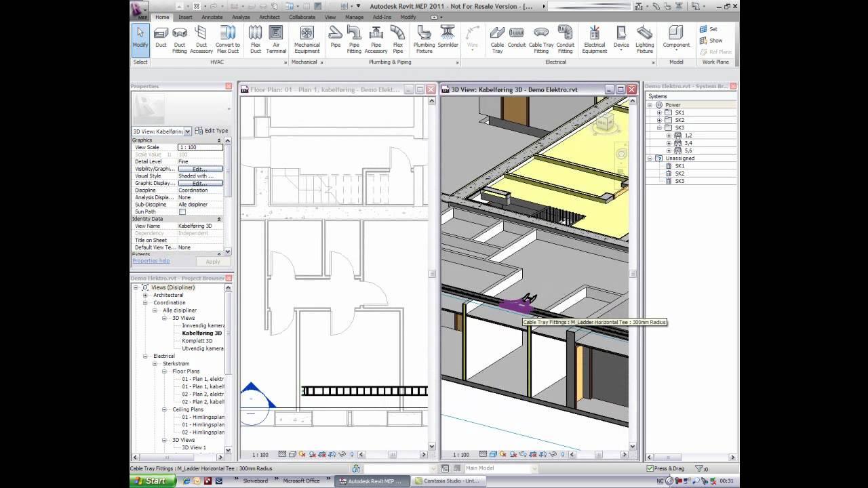
Task: Click Edit for Visibility/Graphics Overrides
Action: [199, 169]
